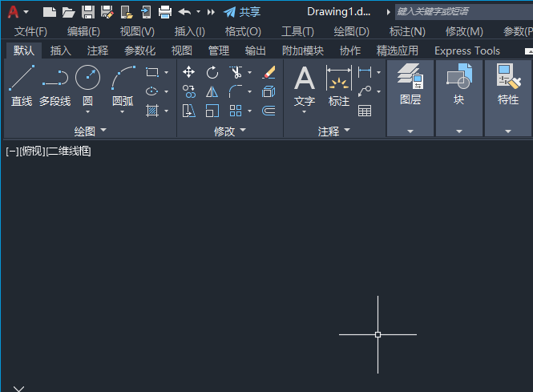Open the Undo history dropdown arrow
Viewport: 533px width, 392px height.
(x=198, y=12)
